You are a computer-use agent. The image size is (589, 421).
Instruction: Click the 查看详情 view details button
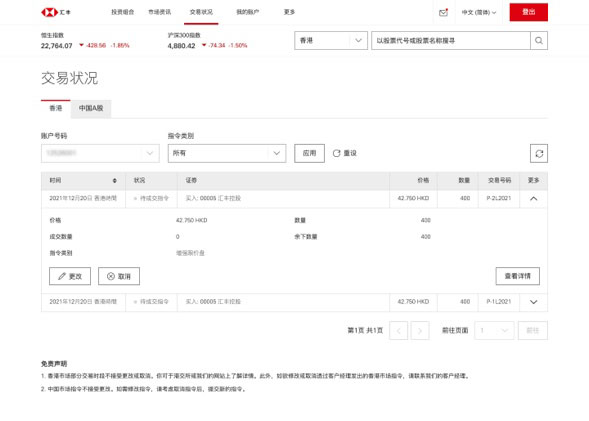click(x=518, y=276)
